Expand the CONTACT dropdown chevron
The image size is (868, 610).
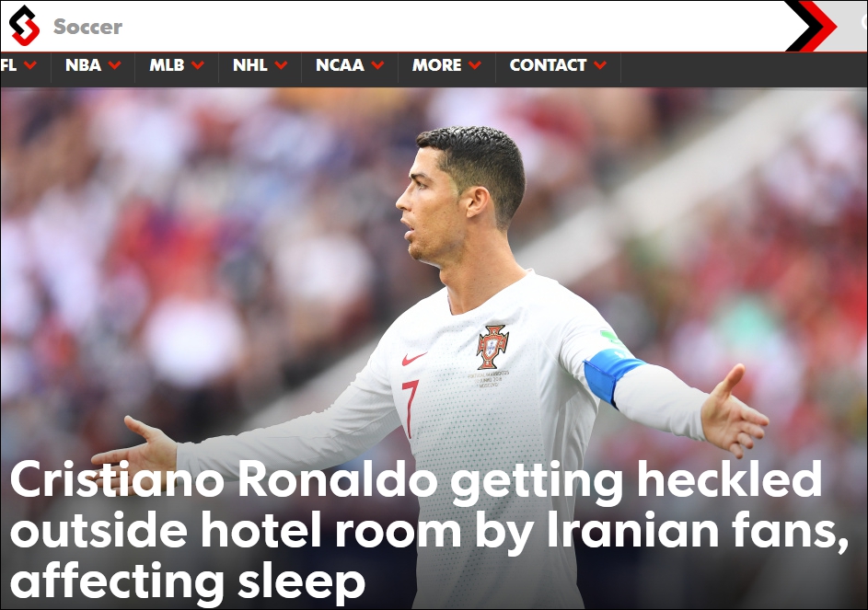click(600, 65)
